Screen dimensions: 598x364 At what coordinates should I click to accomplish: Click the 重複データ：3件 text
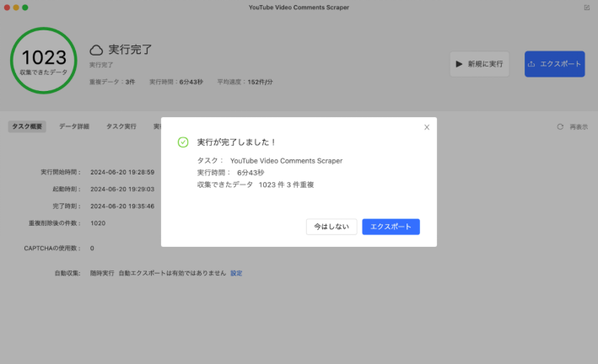pos(112,82)
